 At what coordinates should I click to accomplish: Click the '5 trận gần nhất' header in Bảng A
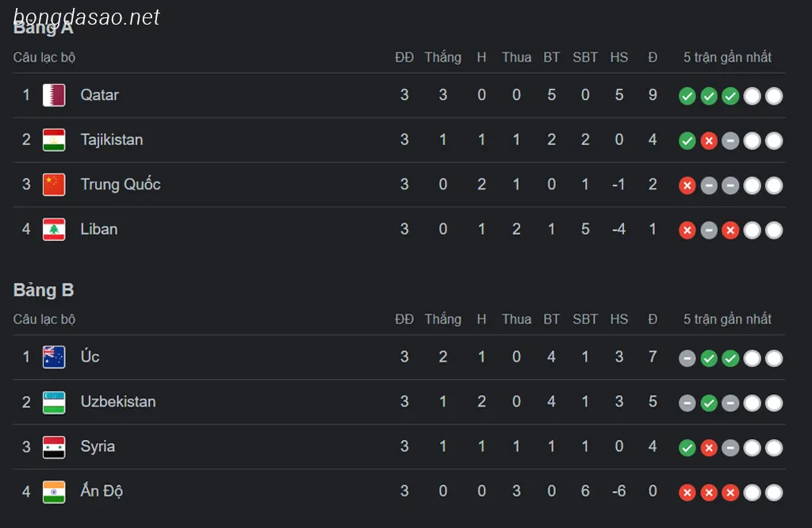click(x=728, y=57)
